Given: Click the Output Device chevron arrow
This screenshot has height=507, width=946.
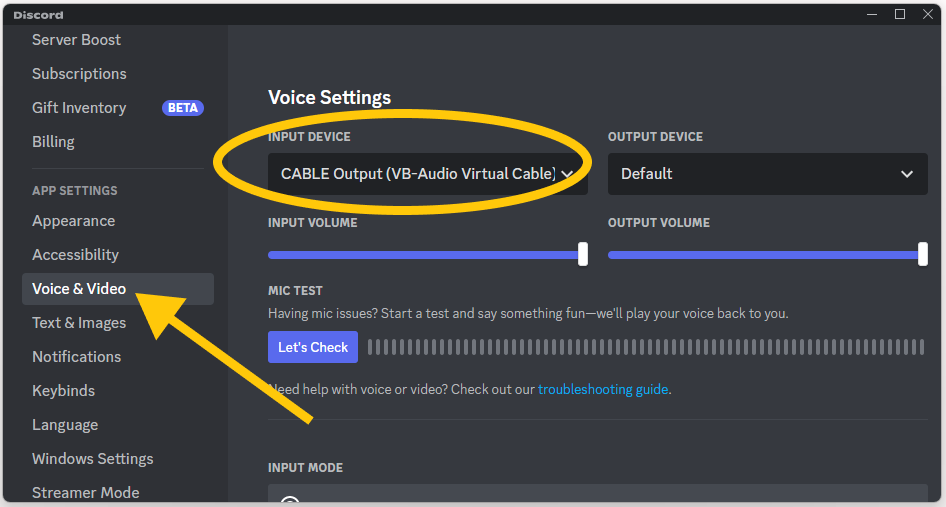Looking at the screenshot, I should coord(907,174).
